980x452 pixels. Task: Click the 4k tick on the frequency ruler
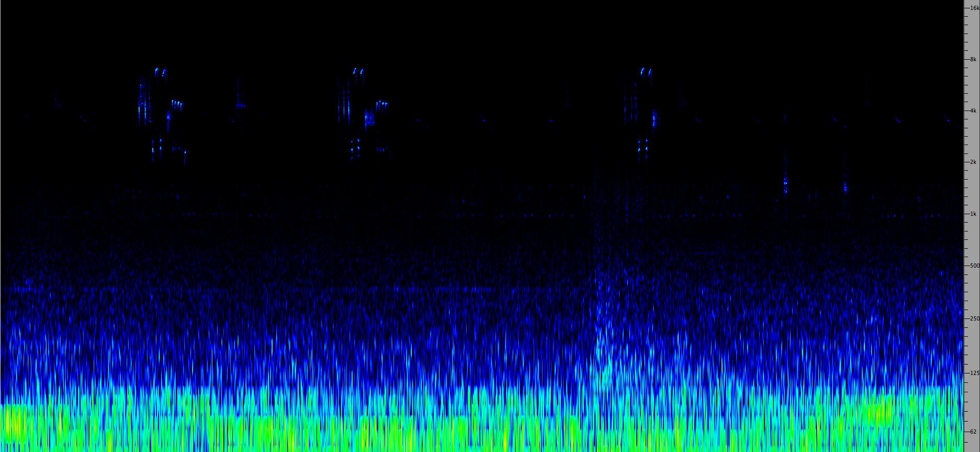coord(973,111)
